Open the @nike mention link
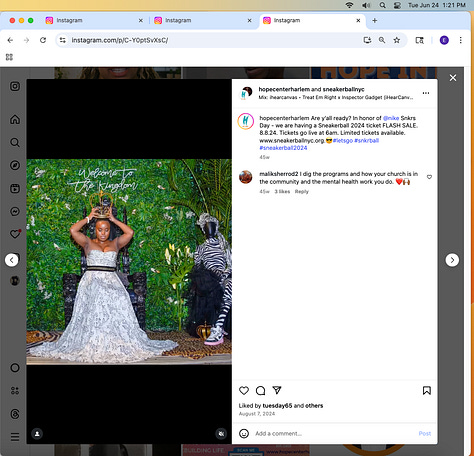Viewport: 474px width, 456px height. [391, 118]
